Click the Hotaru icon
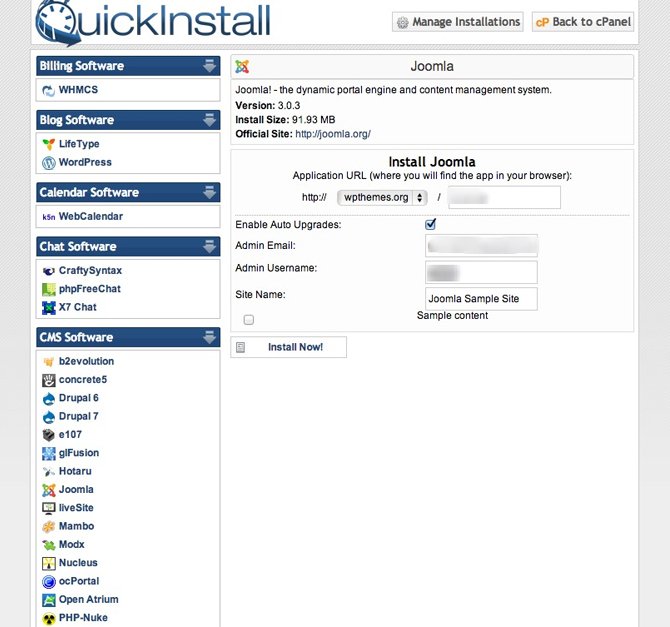Viewport: 670px width, 627px height. 48,471
